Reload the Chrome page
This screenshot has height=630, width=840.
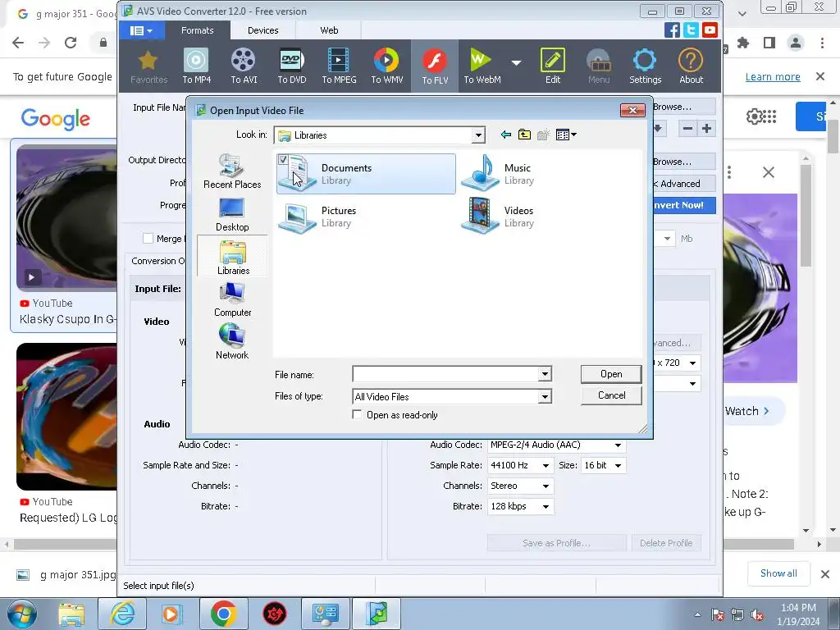click(71, 43)
